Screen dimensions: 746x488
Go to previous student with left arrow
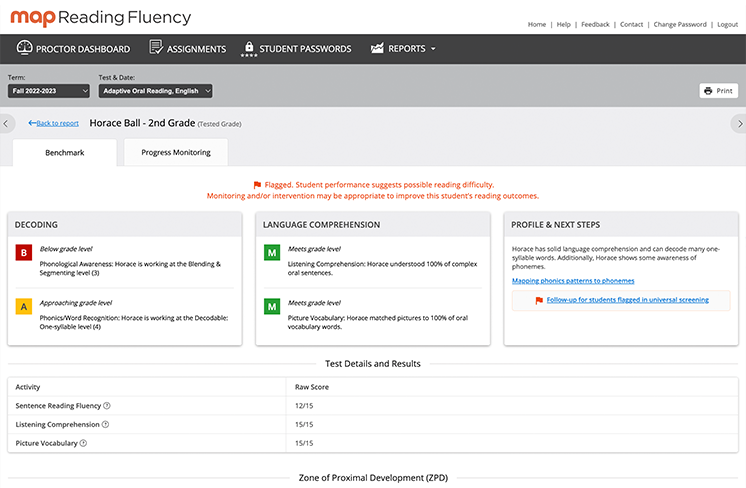click(x=7, y=124)
